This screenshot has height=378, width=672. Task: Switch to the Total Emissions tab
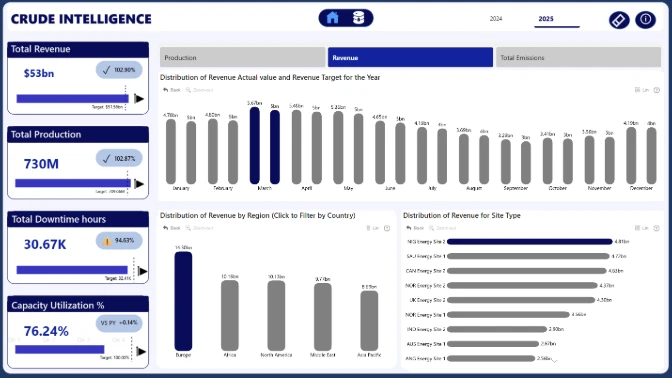[x=578, y=57]
